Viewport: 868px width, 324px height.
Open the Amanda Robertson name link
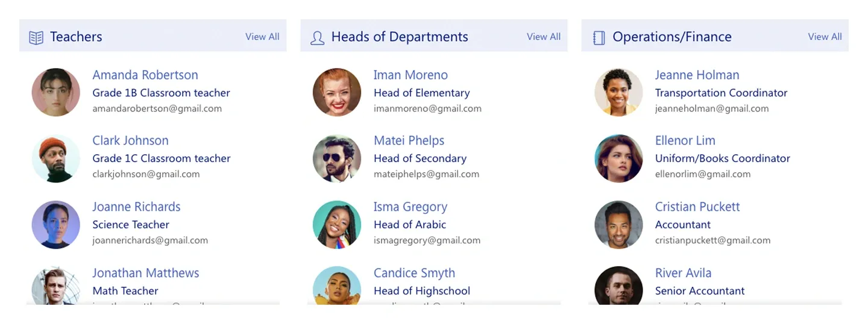coord(145,75)
